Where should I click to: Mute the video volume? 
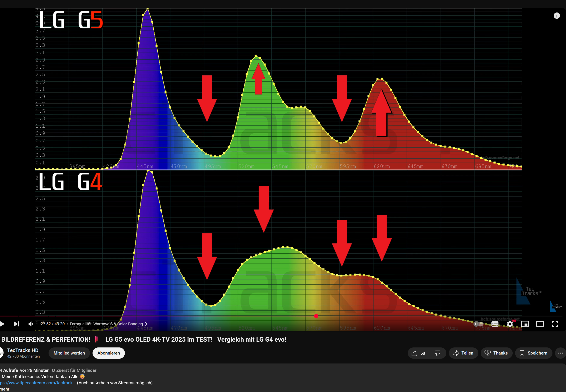[x=30, y=324]
